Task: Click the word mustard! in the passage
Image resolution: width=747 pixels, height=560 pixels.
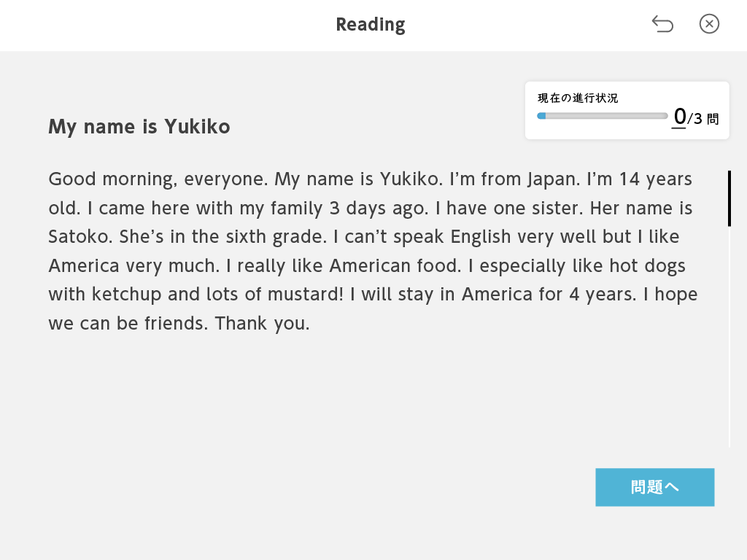Action: click(x=306, y=295)
